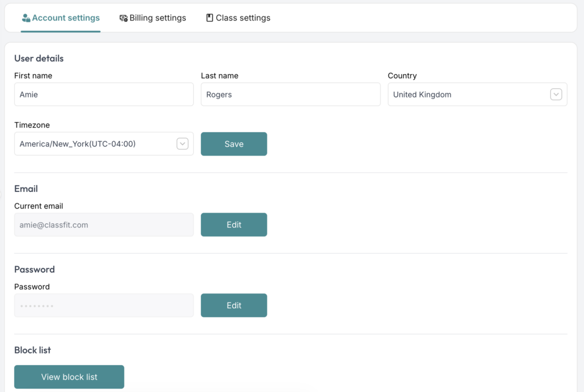Viewport: 584px width, 392px height.
Task: Click the Country label
Action: [x=402, y=76]
